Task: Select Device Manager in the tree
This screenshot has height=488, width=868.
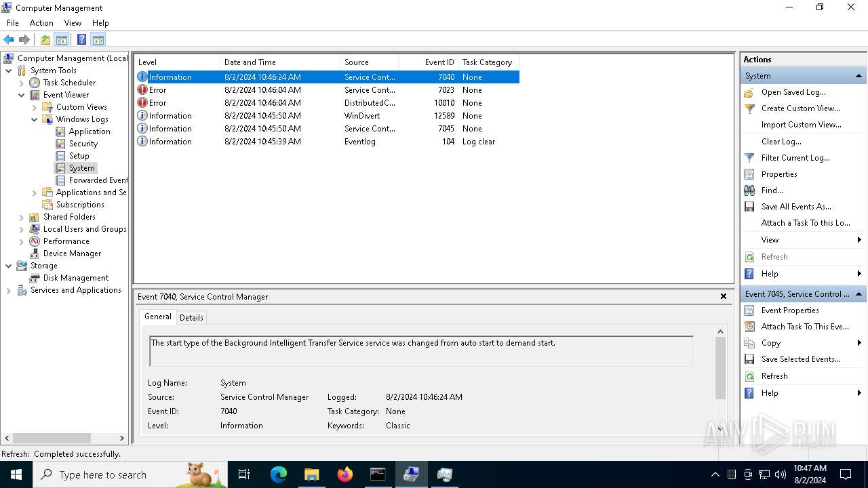Action: [72, 253]
